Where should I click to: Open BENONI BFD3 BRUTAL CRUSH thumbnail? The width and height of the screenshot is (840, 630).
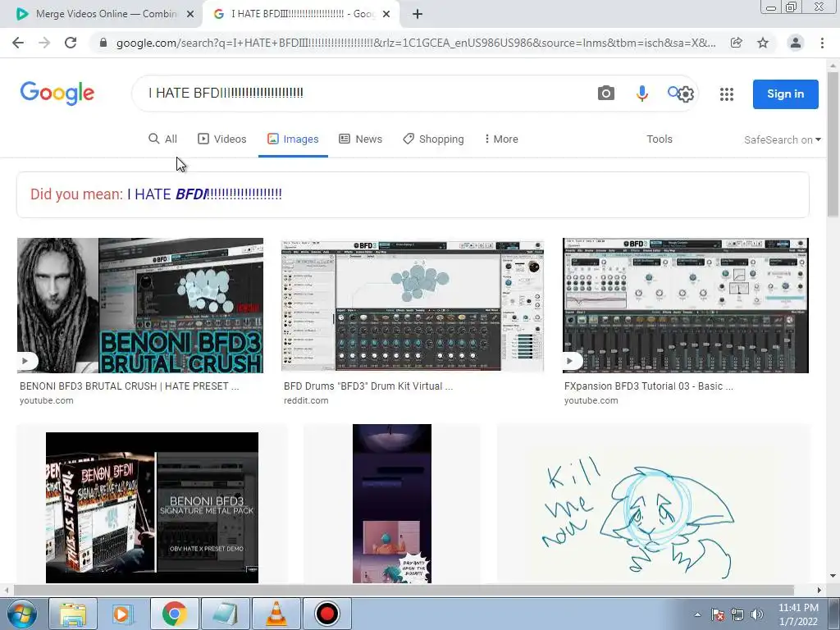140,305
